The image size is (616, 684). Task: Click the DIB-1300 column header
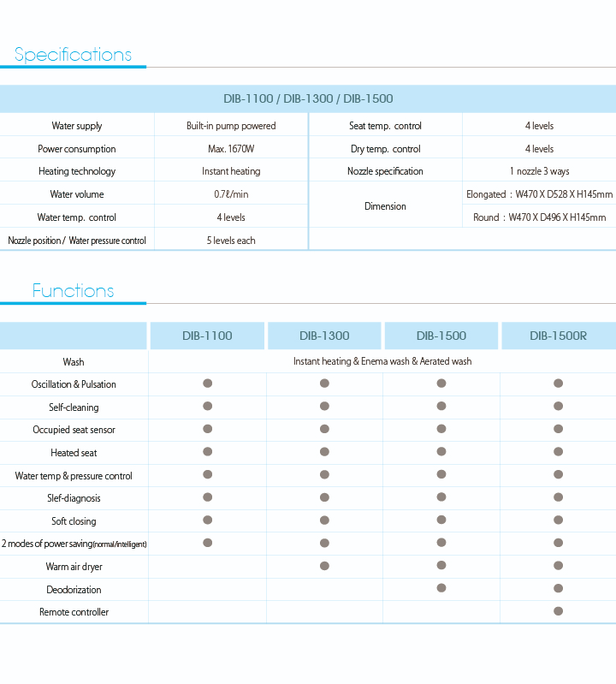[324, 336]
